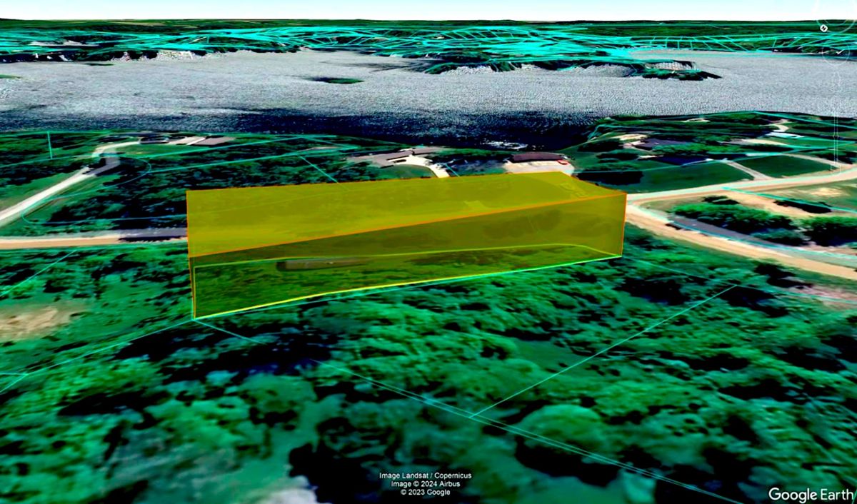Click the small dark island in the lake
The width and height of the screenshot is (857, 504).
pos(337,80)
